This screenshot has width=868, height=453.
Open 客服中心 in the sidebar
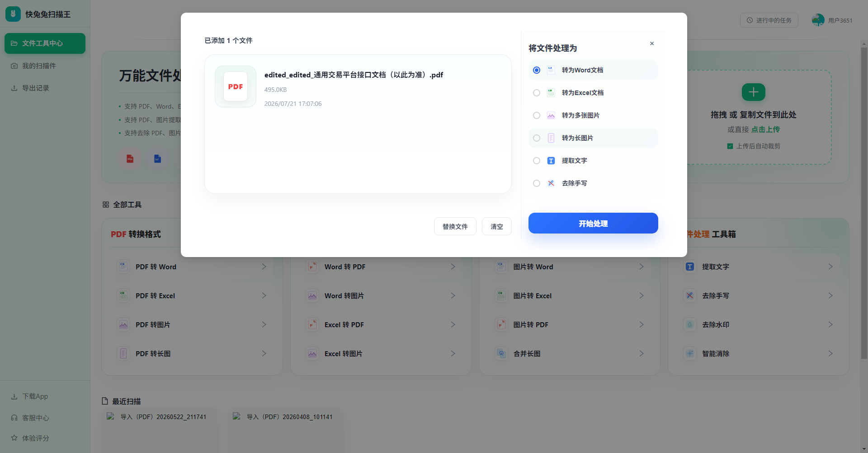(45, 418)
